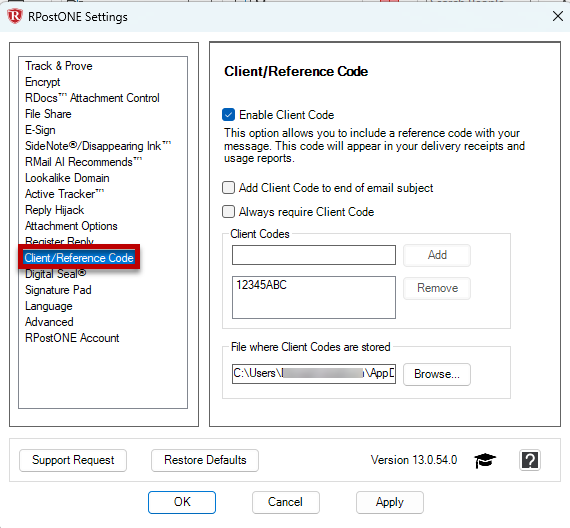
Task: Check Always require Client Code
Action: point(228,212)
